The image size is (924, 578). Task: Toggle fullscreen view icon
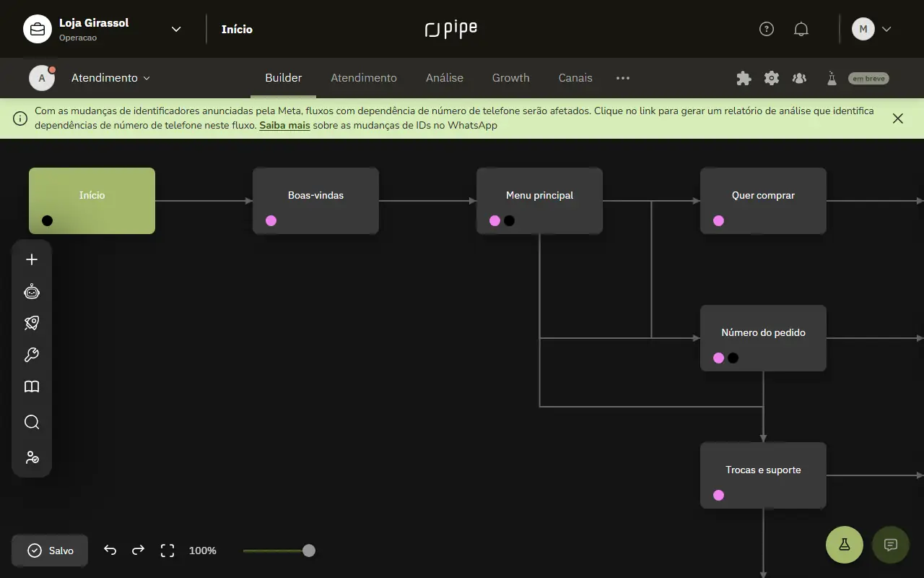pyautogui.click(x=167, y=551)
